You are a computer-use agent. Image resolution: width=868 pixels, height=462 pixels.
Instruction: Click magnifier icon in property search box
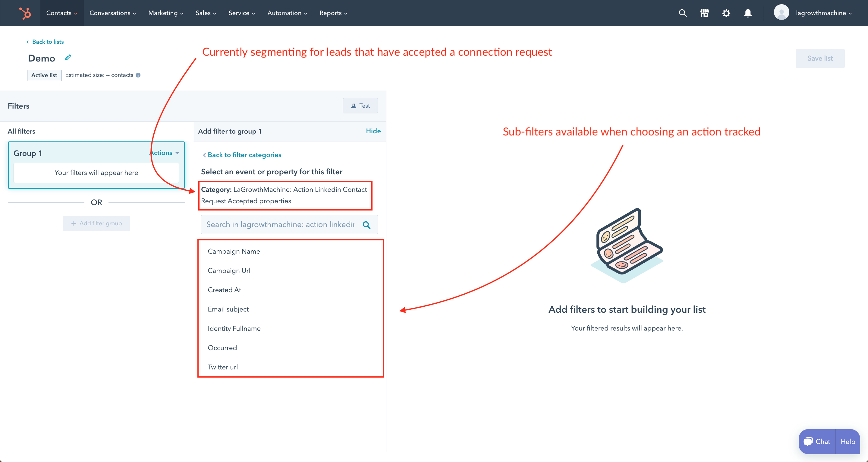coord(366,225)
